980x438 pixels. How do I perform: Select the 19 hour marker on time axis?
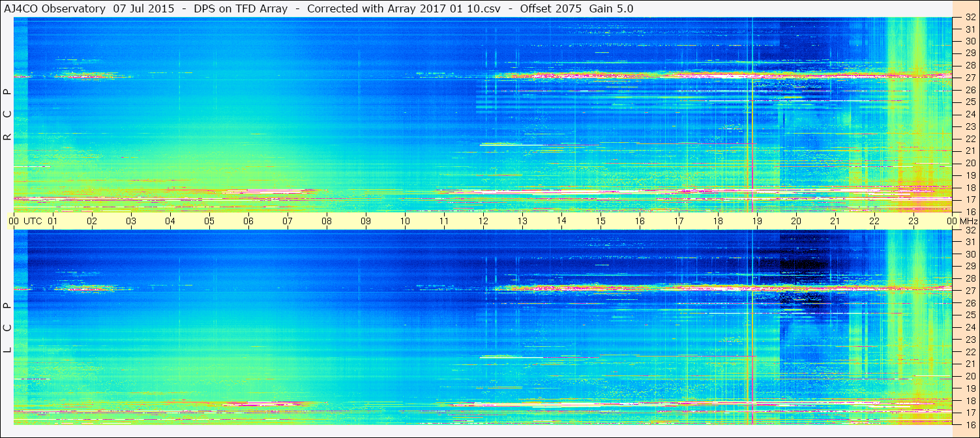coord(757,221)
